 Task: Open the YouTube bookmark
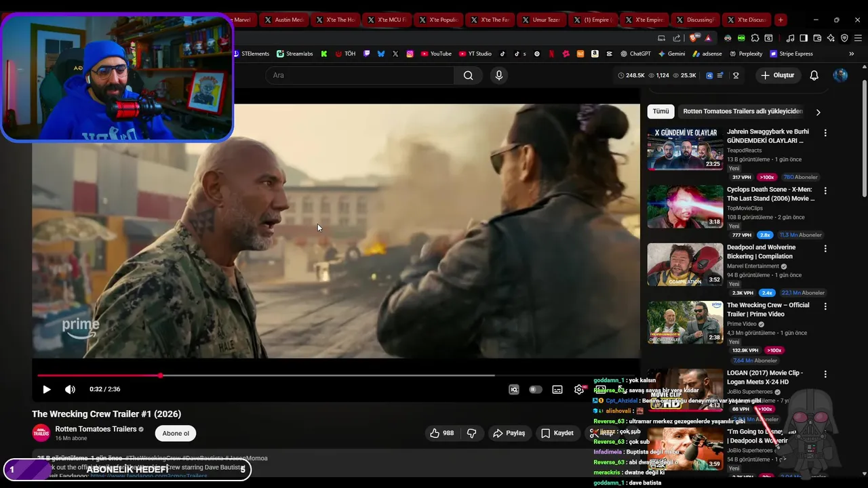tap(436, 54)
